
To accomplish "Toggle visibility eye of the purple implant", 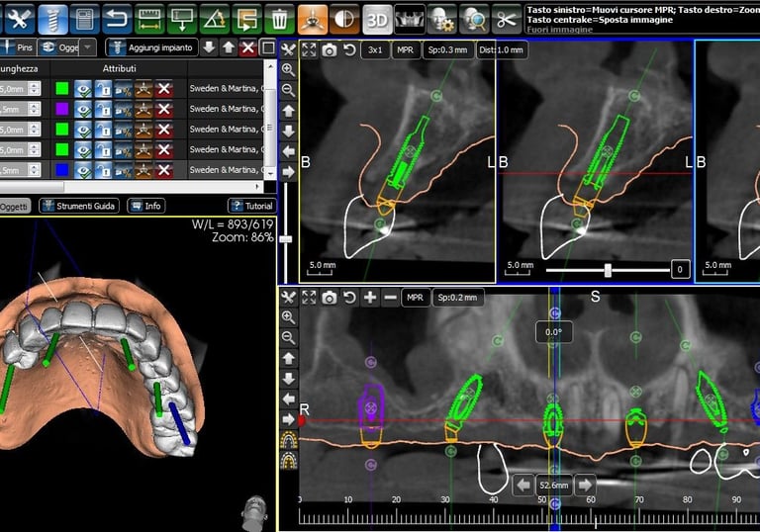I will pyautogui.click(x=83, y=110).
